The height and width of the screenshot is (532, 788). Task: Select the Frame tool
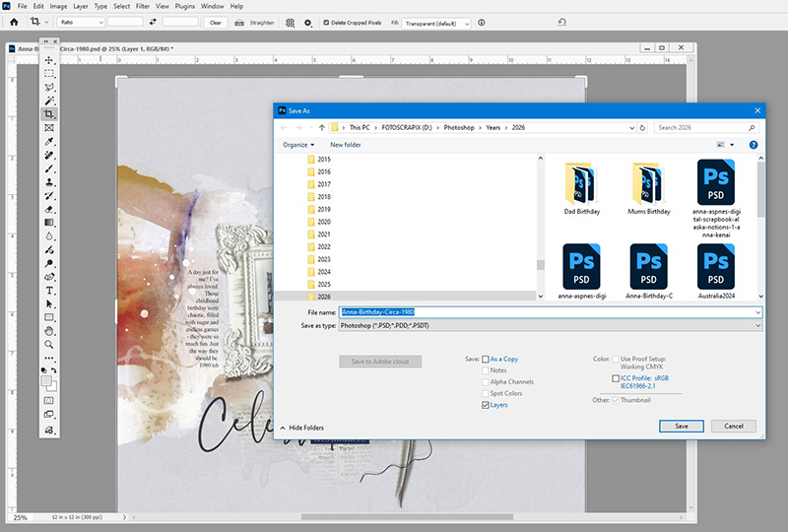coord(48,128)
